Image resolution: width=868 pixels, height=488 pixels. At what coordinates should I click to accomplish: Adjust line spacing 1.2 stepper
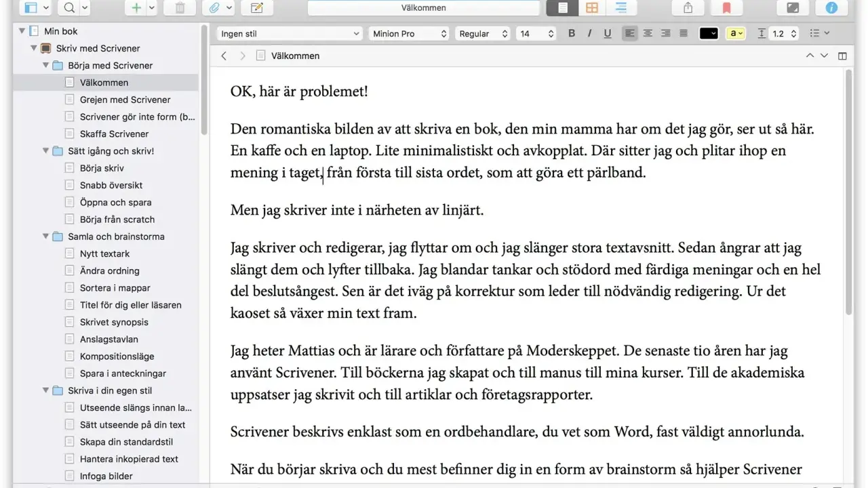[x=793, y=34]
